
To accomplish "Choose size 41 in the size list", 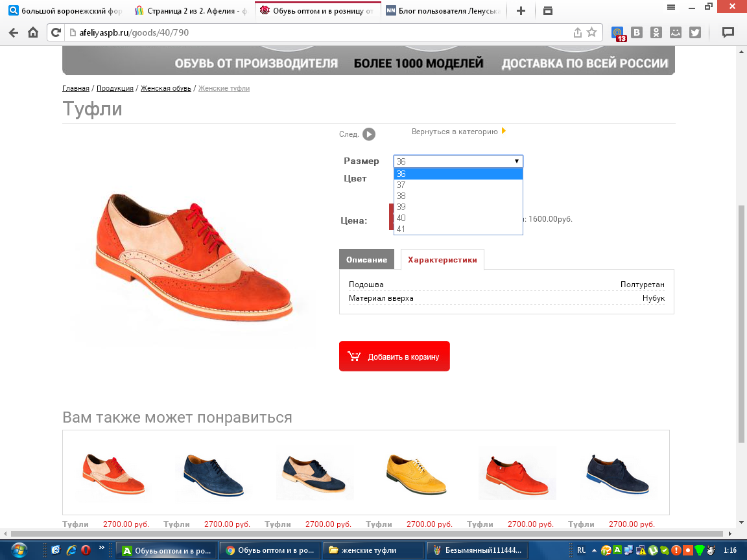I will coord(401,229).
